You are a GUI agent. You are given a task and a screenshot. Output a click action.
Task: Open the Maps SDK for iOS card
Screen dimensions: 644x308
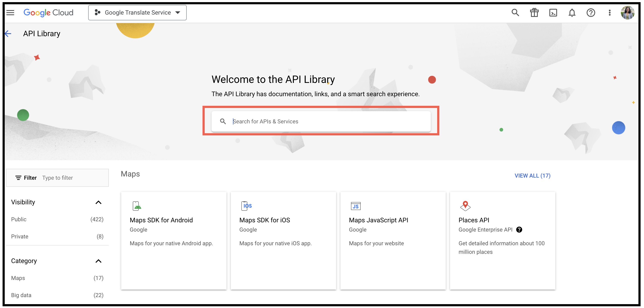tap(283, 241)
